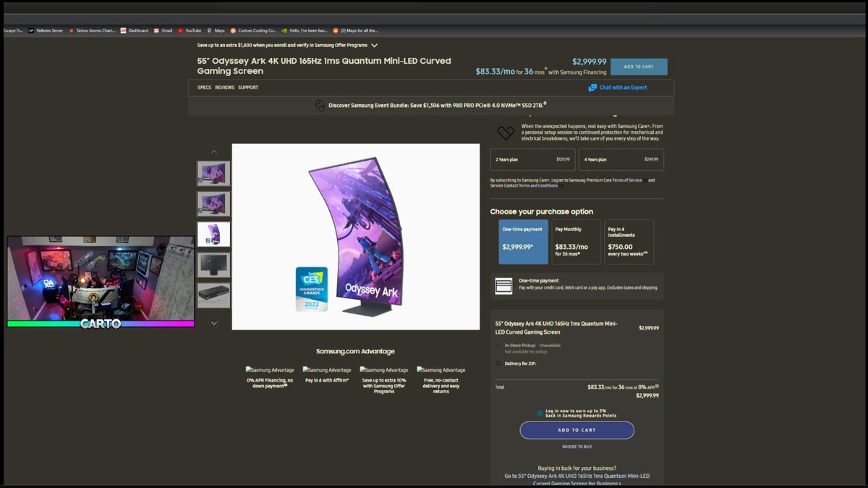The image size is (868, 488).
Task: Open the Gmail bookmark
Action: click(163, 30)
